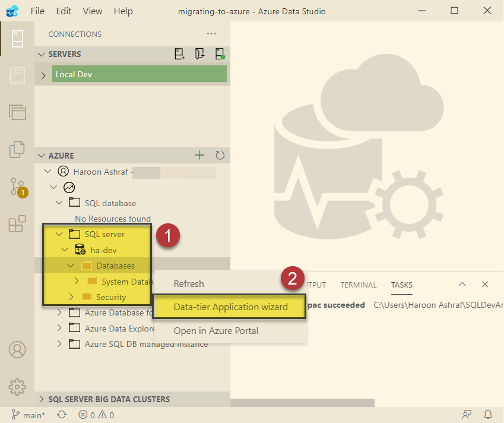Choose Refresh from the context menu

pyautogui.click(x=230, y=284)
